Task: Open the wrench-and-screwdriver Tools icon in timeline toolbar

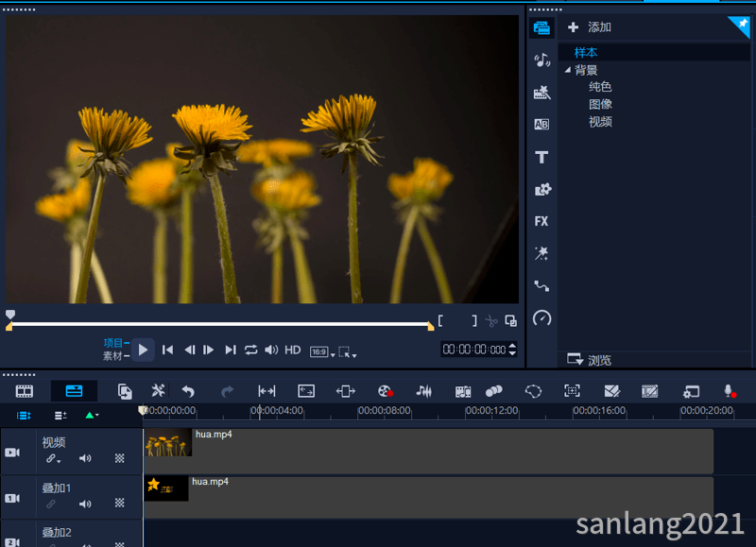Action: coord(158,391)
